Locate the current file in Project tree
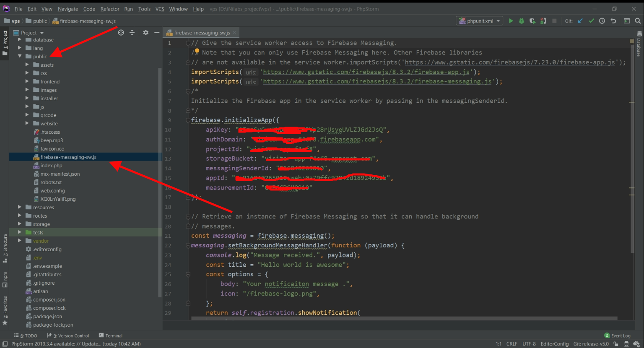 click(121, 33)
